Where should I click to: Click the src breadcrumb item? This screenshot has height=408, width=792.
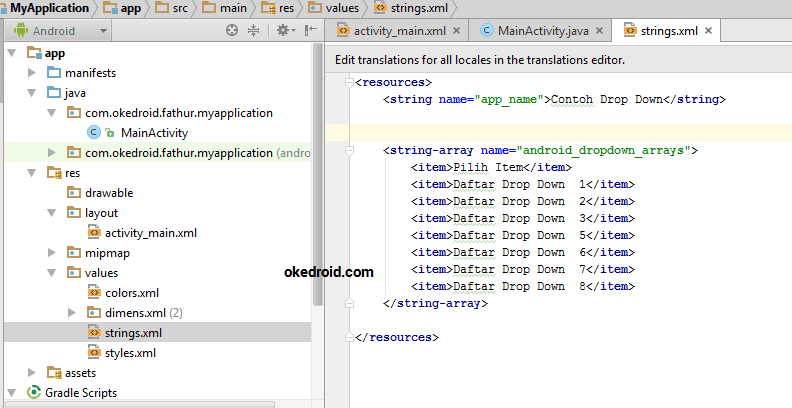click(172, 8)
